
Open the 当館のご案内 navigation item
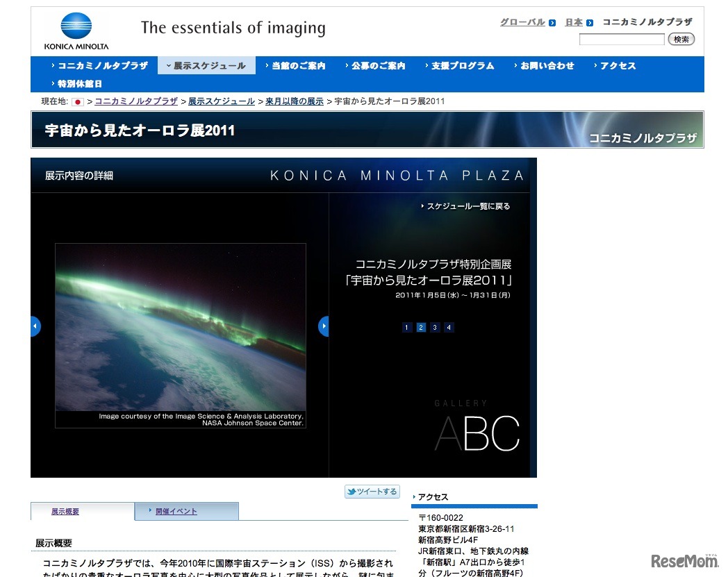tap(297, 66)
